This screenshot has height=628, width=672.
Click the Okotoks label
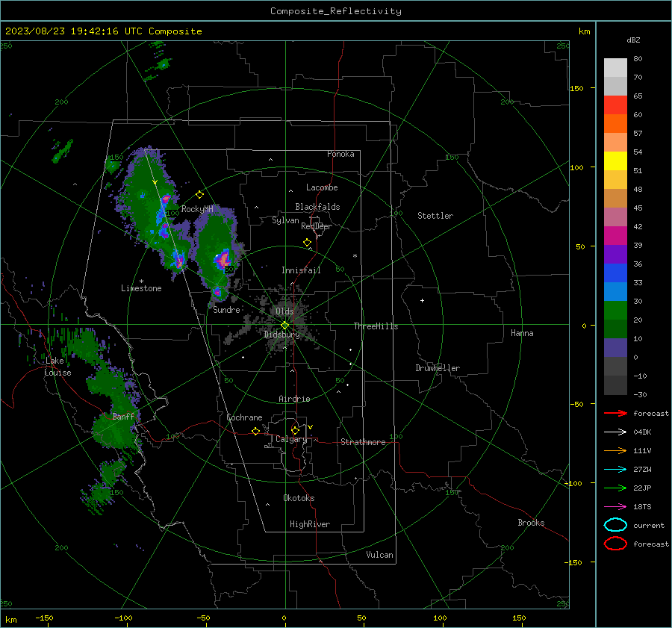coord(299,498)
